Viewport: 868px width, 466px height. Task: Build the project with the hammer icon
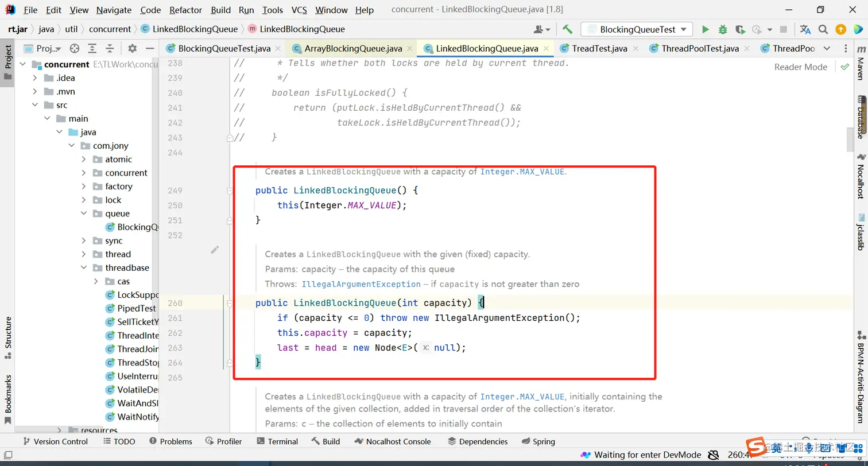pos(567,29)
